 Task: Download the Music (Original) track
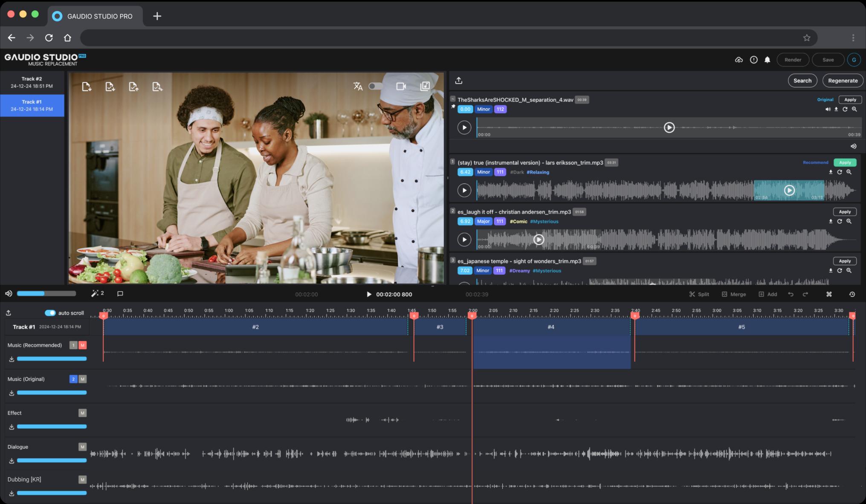pos(12,393)
